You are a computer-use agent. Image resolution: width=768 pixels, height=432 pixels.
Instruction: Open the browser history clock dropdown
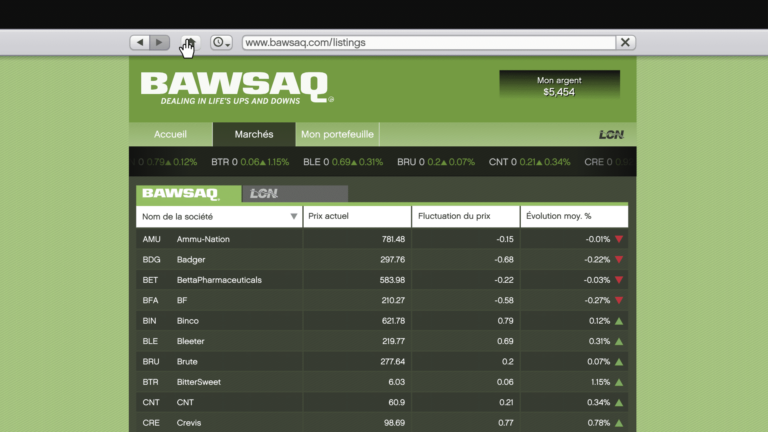point(220,43)
